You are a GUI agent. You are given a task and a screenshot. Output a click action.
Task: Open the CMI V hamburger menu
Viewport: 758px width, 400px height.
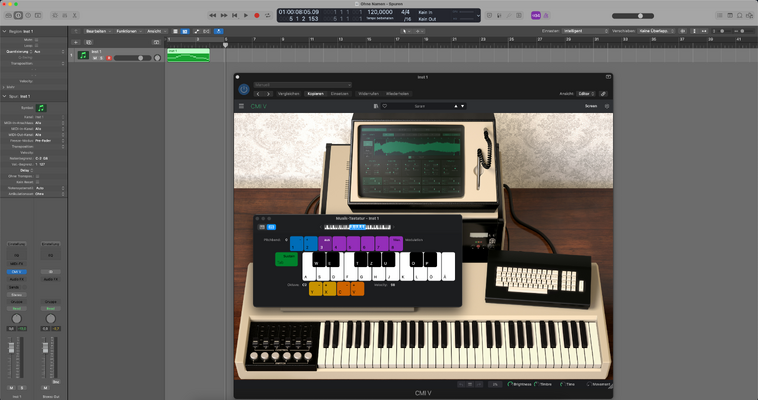coord(241,106)
